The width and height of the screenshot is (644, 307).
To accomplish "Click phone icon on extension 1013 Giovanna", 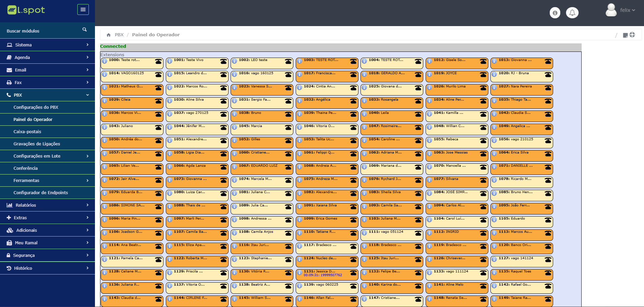I will click(x=548, y=62).
